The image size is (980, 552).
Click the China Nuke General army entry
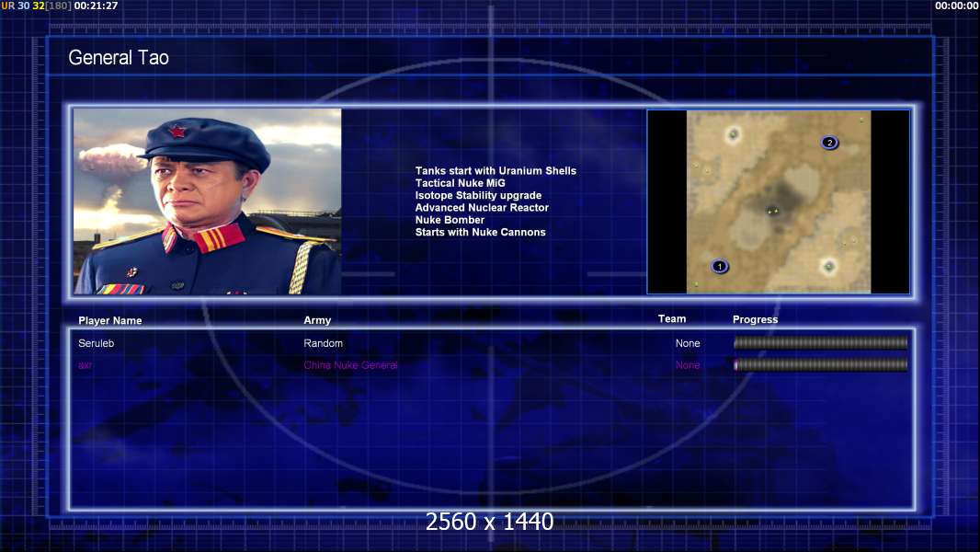pos(350,365)
